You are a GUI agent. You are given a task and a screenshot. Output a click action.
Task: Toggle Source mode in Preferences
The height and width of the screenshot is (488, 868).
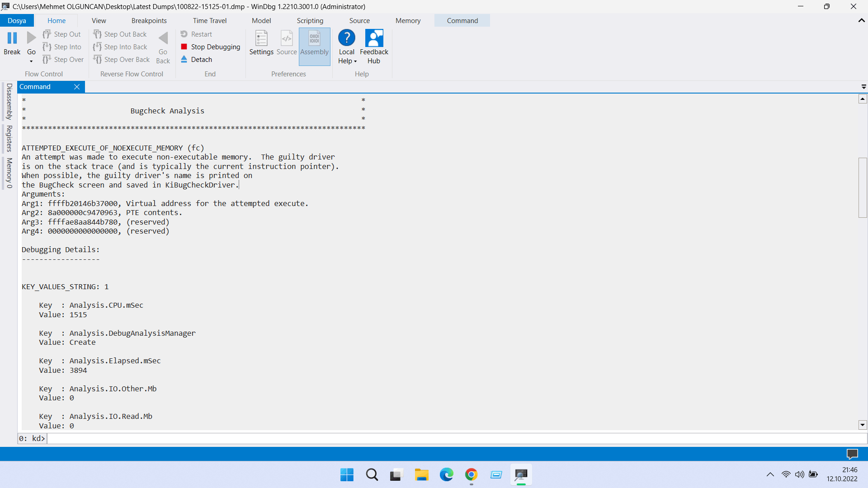pyautogui.click(x=287, y=39)
